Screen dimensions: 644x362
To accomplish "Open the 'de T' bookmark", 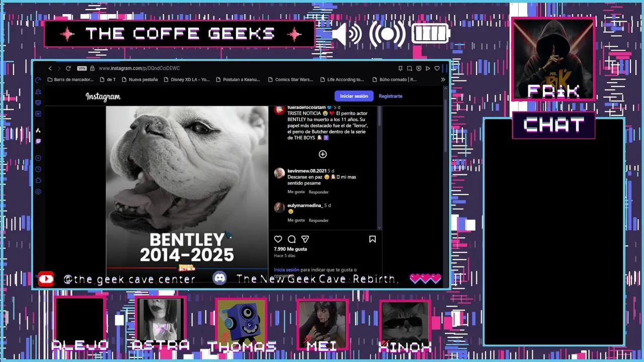I will tap(108, 79).
